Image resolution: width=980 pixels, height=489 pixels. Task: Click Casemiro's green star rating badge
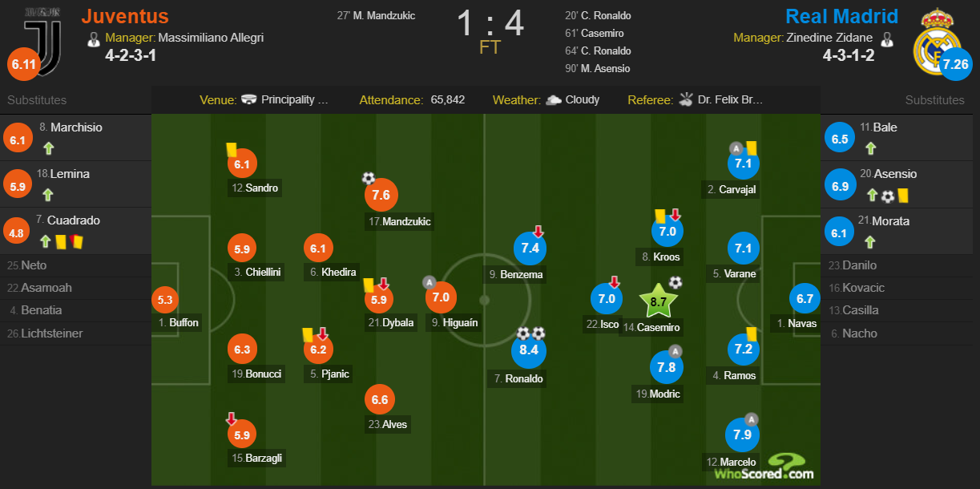[658, 302]
